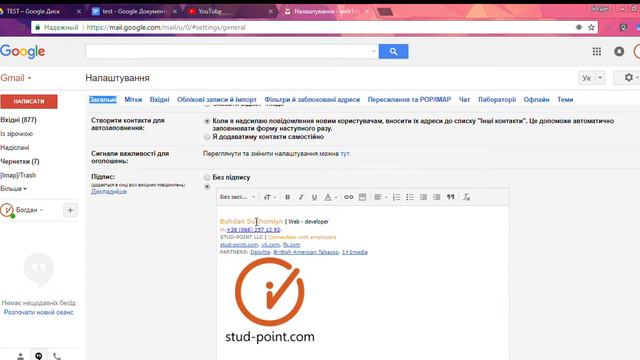Remove formatting from signature text

coord(466,197)
